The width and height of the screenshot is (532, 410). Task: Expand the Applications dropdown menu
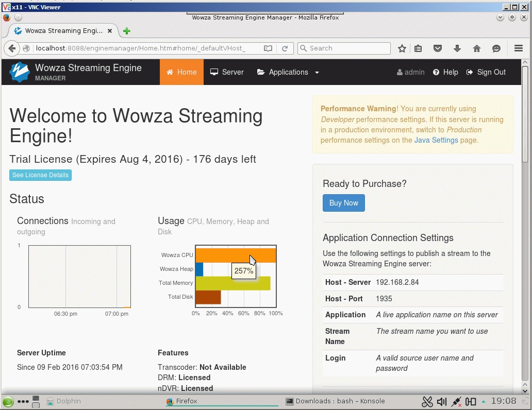click(x=288, y=72)
